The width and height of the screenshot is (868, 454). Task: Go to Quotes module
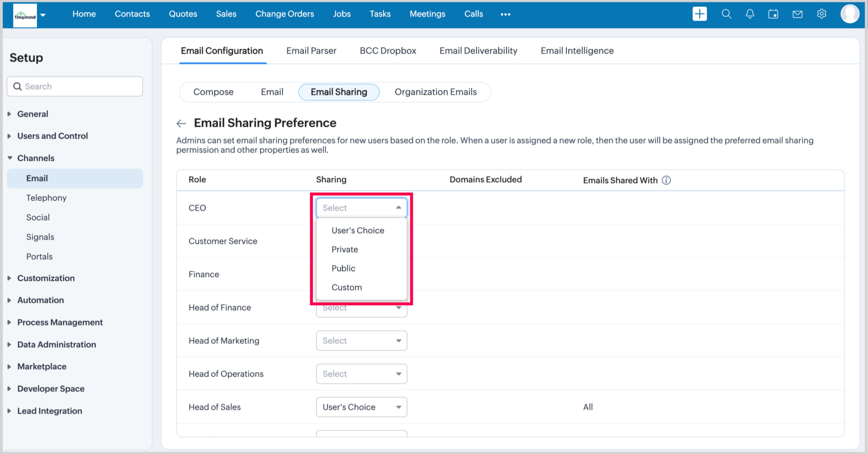coord(183,14)
